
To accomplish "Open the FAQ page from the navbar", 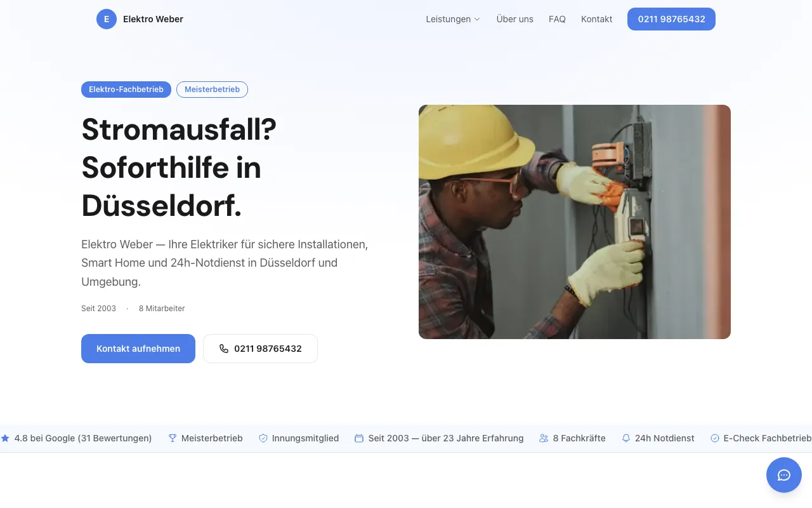I will coord(557,19).
